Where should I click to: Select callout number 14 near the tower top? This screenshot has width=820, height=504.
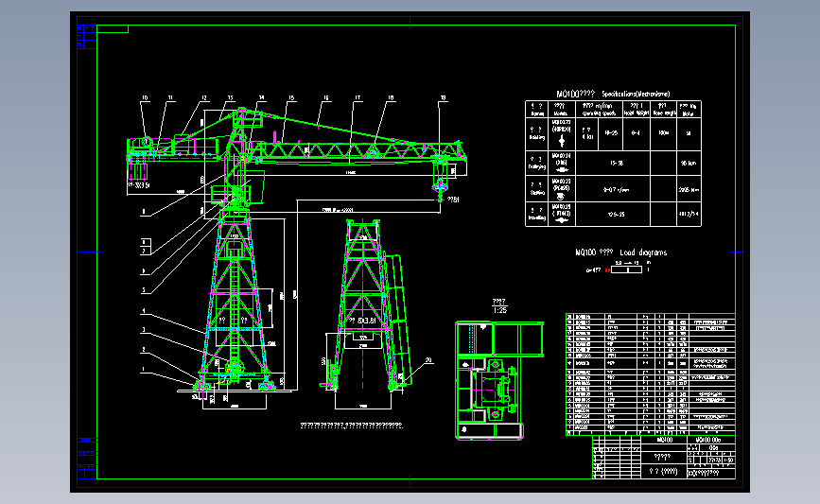pyautogui.click(x=261, y=97)
